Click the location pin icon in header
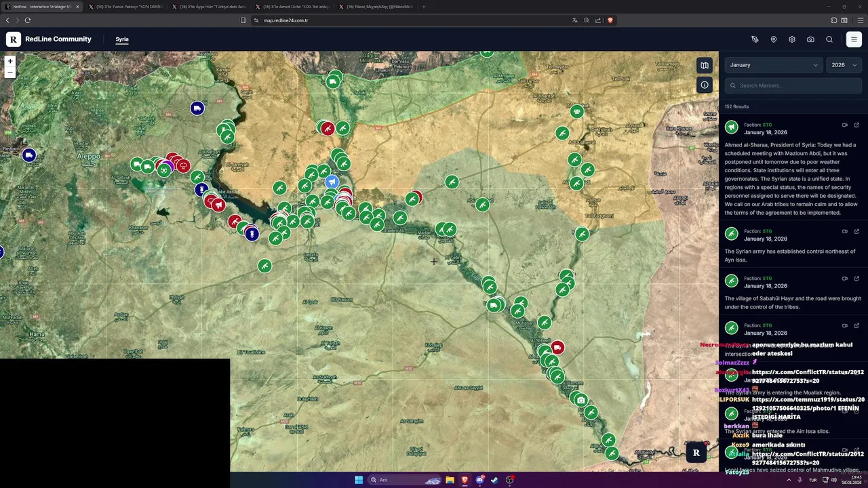This screenshot has width=868, height=488. point(773,39)
